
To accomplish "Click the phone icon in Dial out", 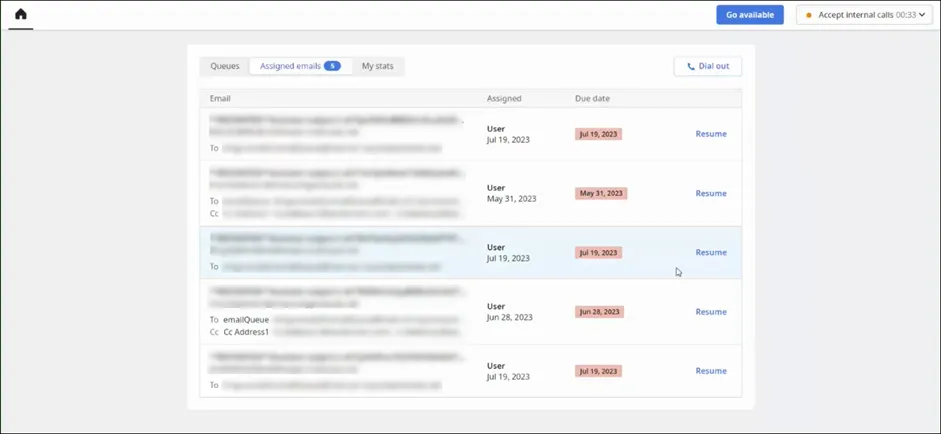I will pyautogui.click(x=691, y=67).
